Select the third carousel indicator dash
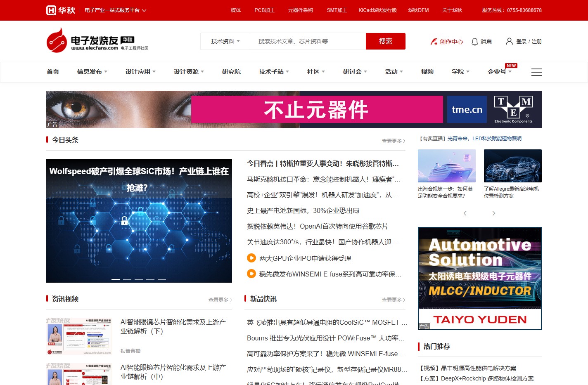The image size is (588, 385). coord(139,279)
